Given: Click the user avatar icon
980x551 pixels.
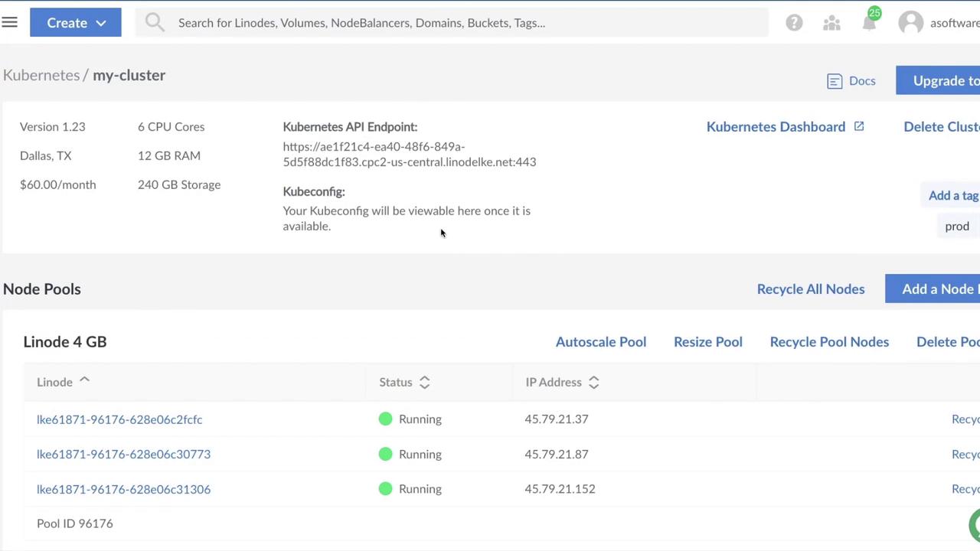Looking at the screenshot, I should pyautogui.click(x=911, y=23).
